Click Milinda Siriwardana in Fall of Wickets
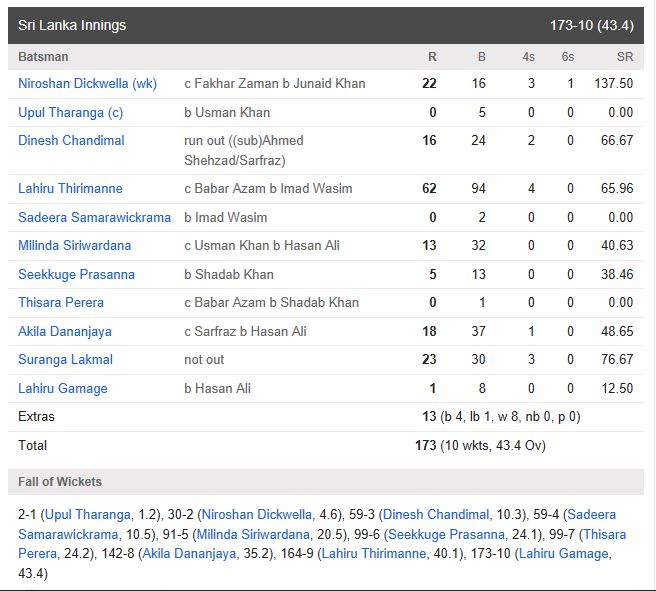 click(x=253, y=534)
